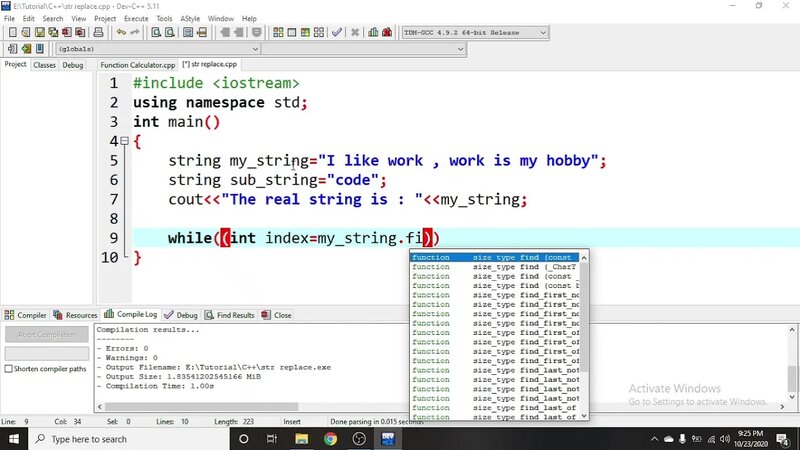Screen dimensions: 800x450
Task: Click the Insert mode status bar entry
Action: [292, 421]
